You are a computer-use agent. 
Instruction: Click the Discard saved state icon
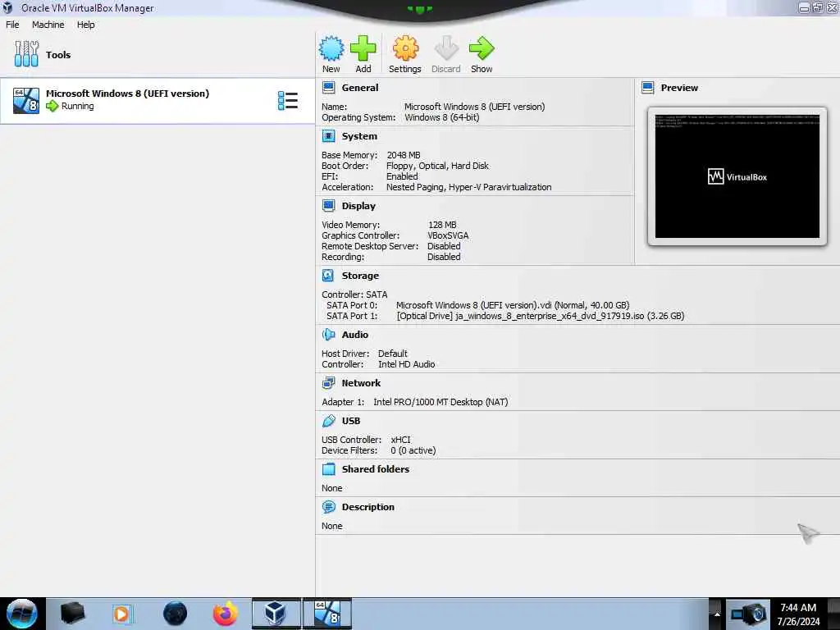coord(446,48)
